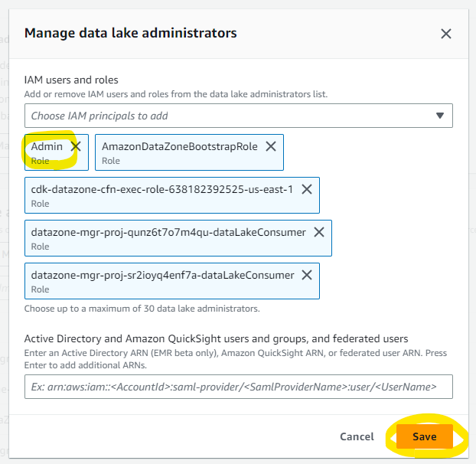Remove the qunz6t7o7m4qu dataLakeConsumer role
The width and height of the screenshot is (476, 464).
(x=319, y=232)
